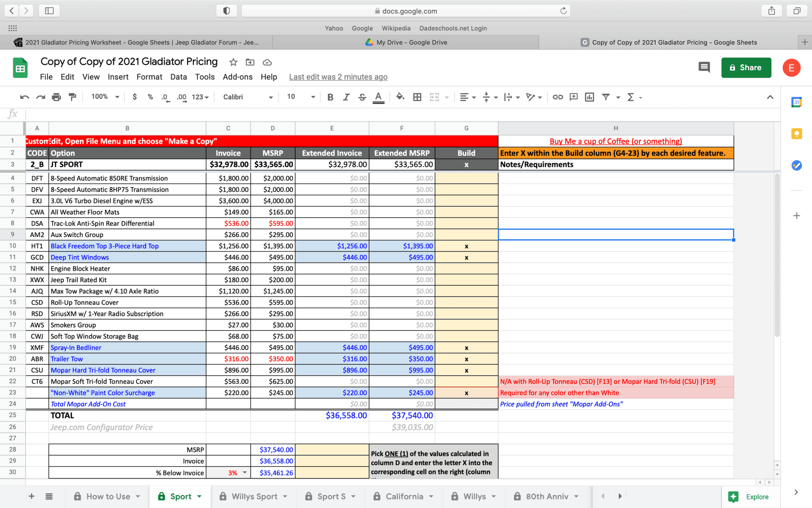The image size is (812, 508).
Task: Open the zoom 100% dropdown
Action: coord(105,97)
